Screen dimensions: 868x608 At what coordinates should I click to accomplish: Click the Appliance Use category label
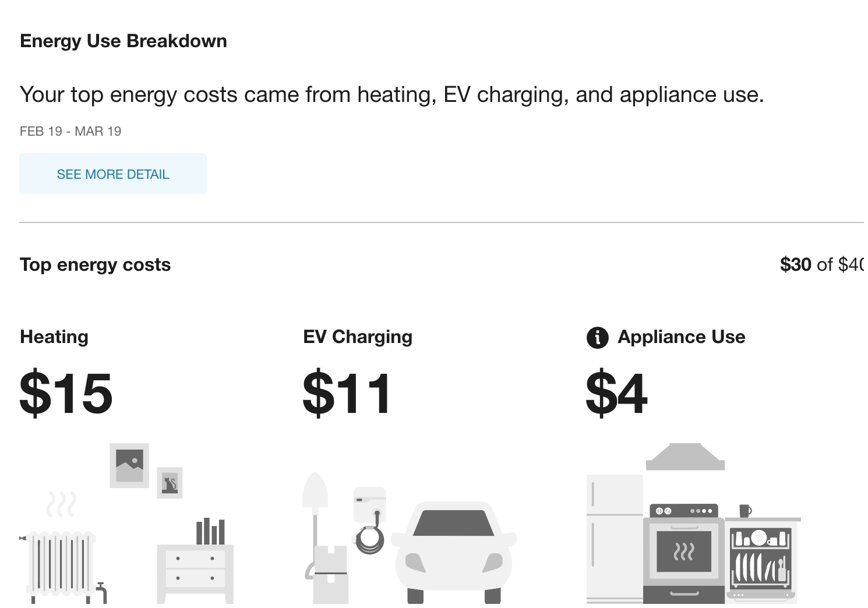(x=682, y=337)
